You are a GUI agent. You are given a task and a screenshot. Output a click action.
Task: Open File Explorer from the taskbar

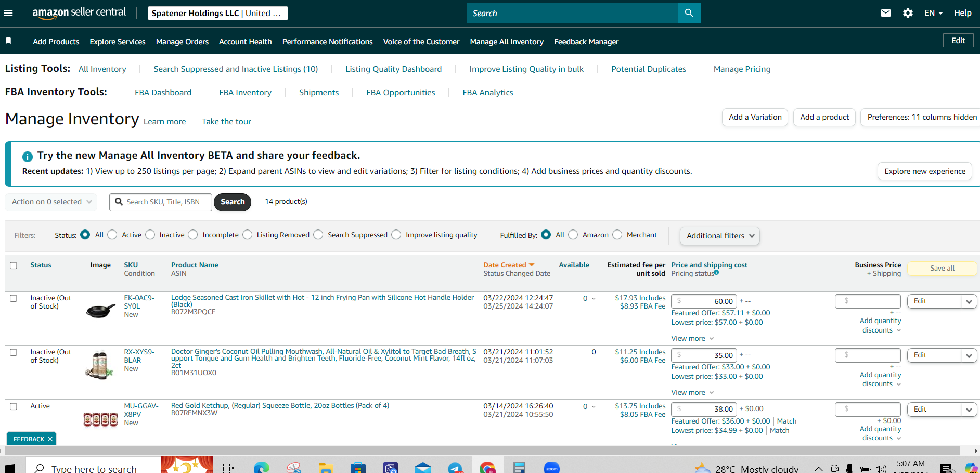pyautogui.click(x=326, y=468)
